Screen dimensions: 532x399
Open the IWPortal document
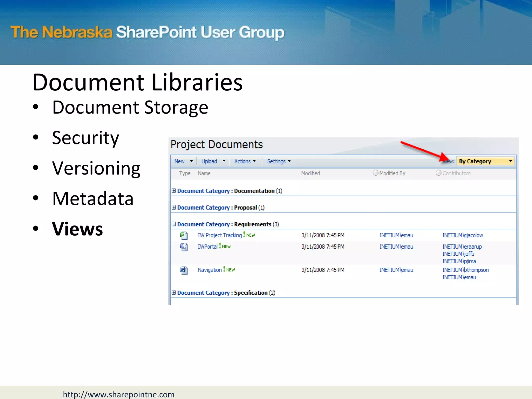pyautogui.click(x=208, y=247)
